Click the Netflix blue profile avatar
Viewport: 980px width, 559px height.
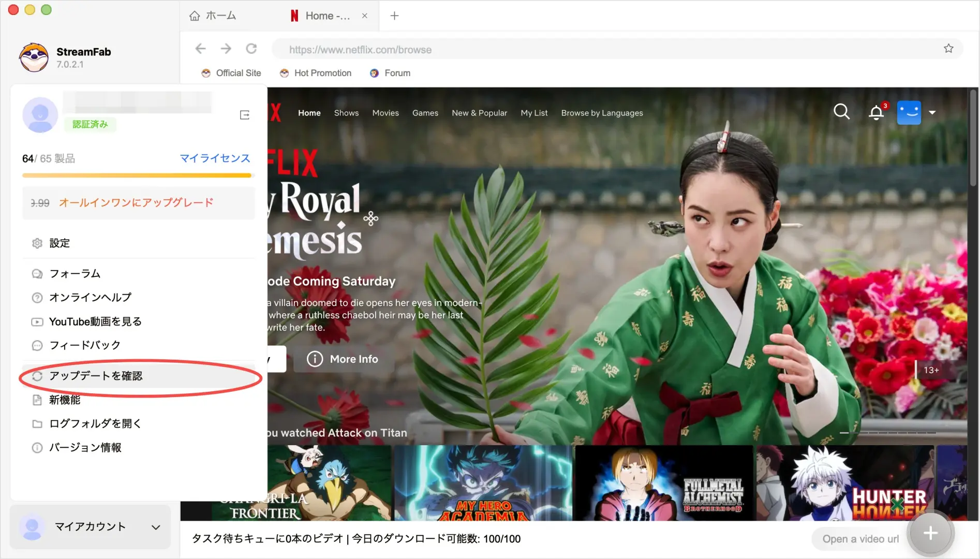click(909, 112)
